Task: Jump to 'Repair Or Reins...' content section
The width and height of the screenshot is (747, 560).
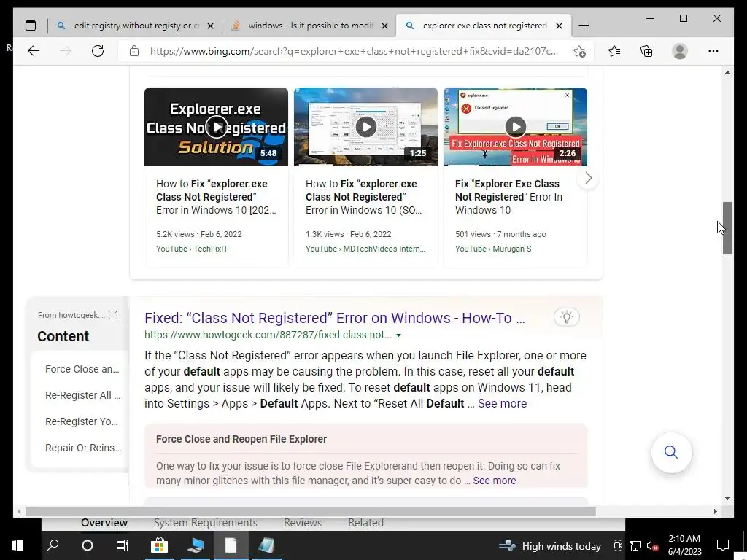Action: (83, 448)
